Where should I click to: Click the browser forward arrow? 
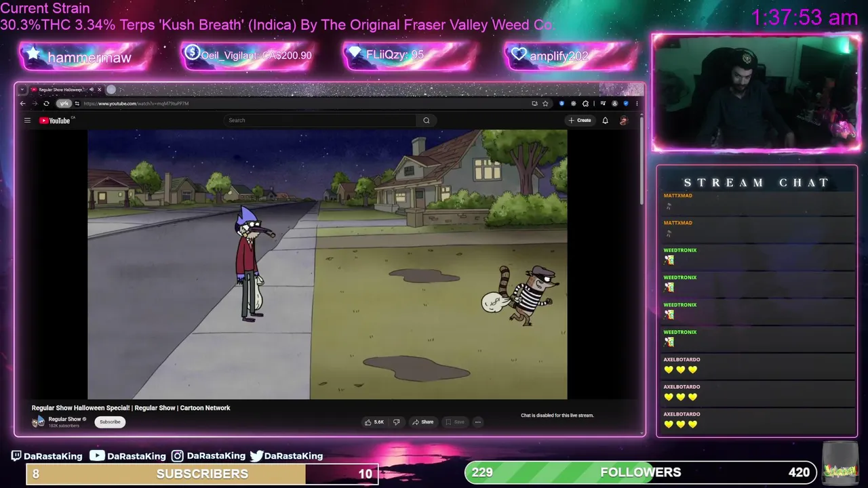34,104
